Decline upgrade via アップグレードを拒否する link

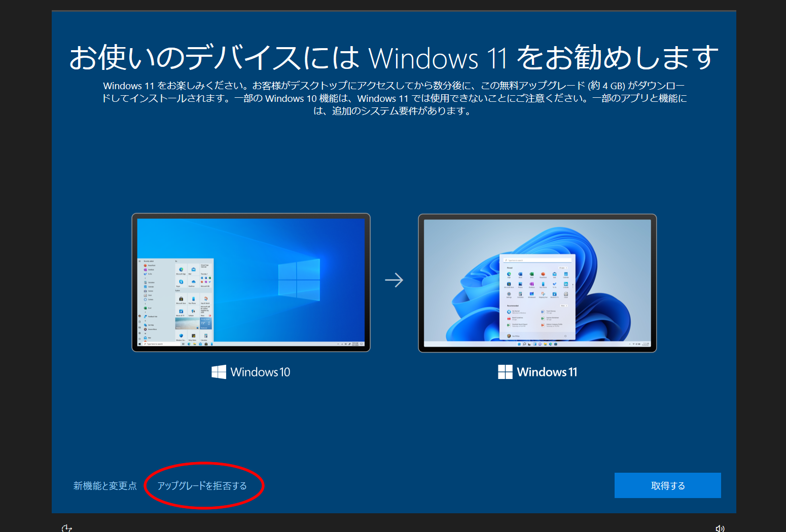(x=202, y=485)
